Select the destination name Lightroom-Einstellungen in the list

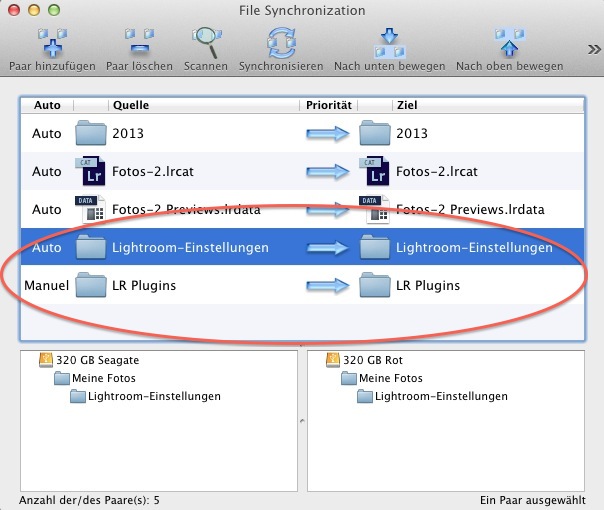click(474, 247)
